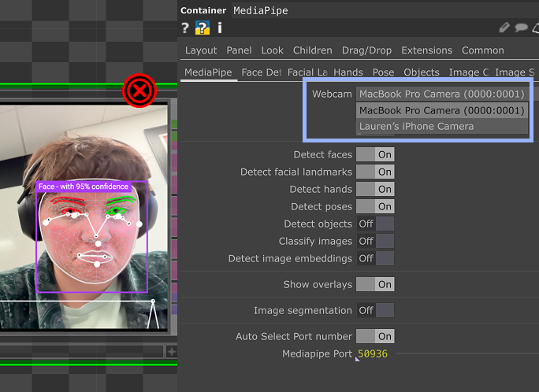Enable Detect objects

point(375,224)
